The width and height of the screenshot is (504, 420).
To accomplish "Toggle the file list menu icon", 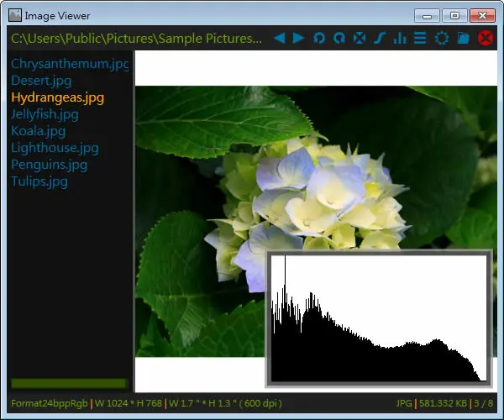I will point(420,39).
